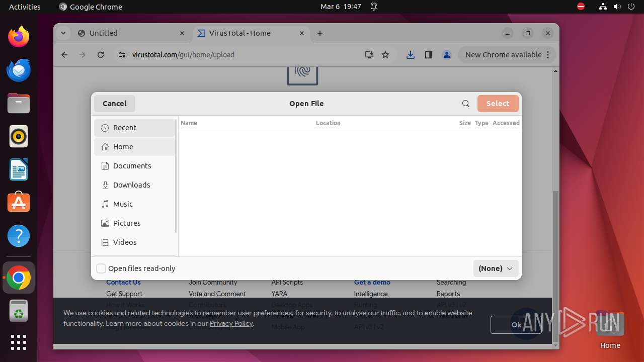Image resolution: width=644 pixels, height=362 pixels.
Task: Go to Home folder in sidebar
Action: coord(134,147)
